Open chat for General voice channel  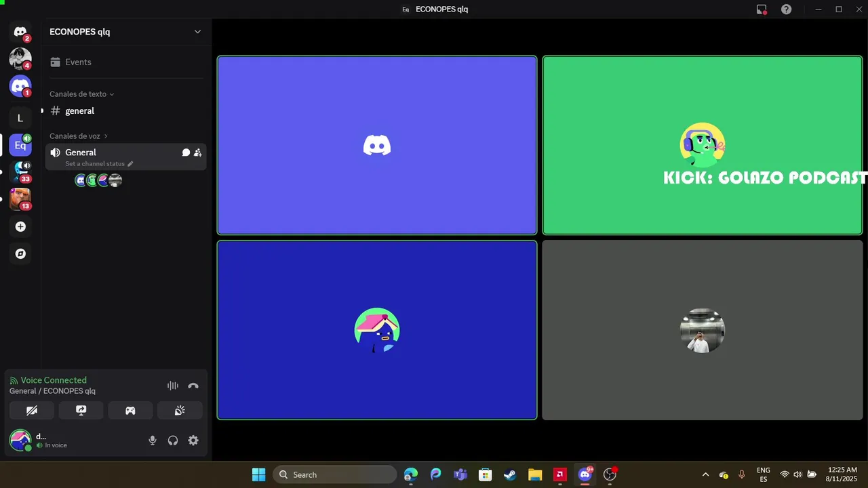[x=186, y=152]
